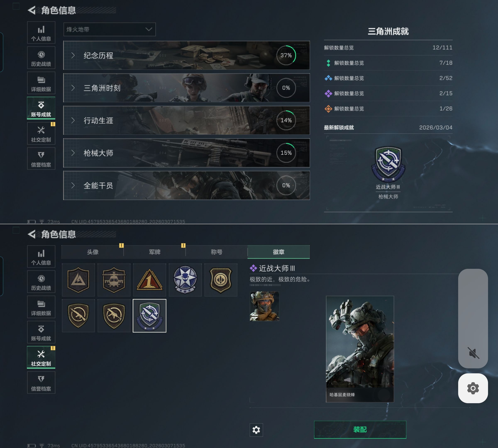
Task: Select the 近战大师 III badge tile
Action: [x=149, y=315]
